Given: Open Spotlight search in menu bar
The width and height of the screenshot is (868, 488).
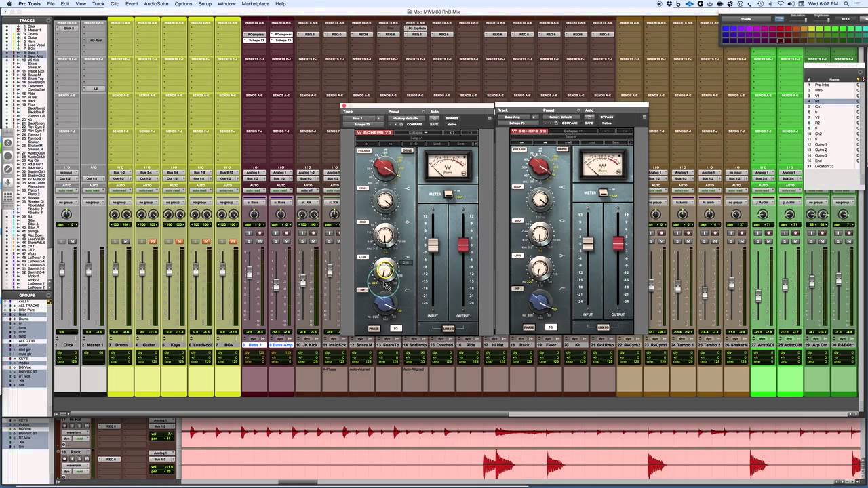Looking at the screenshot, I should pos(847,4).
